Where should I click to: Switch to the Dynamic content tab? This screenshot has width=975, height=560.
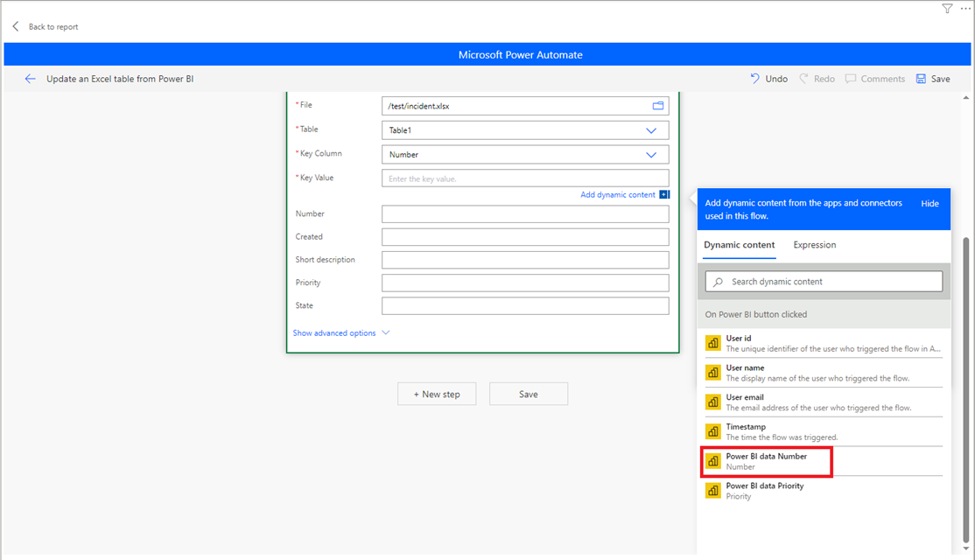739,245
